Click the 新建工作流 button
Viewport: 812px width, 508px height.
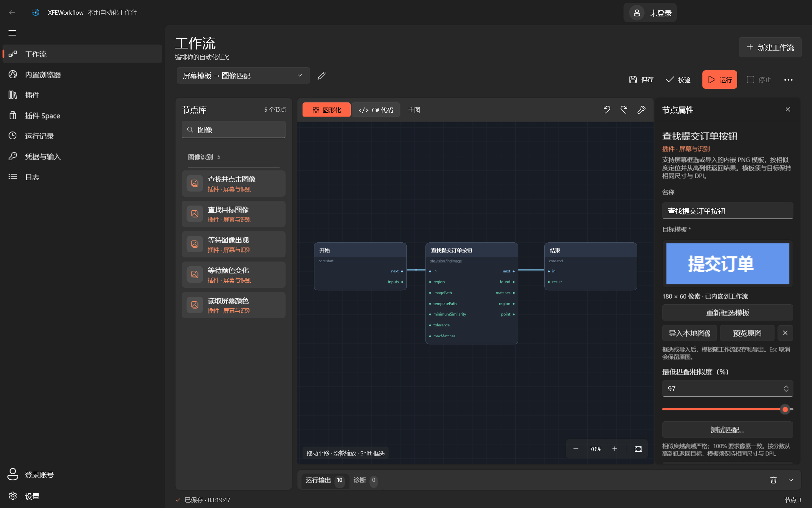[770, 47]
